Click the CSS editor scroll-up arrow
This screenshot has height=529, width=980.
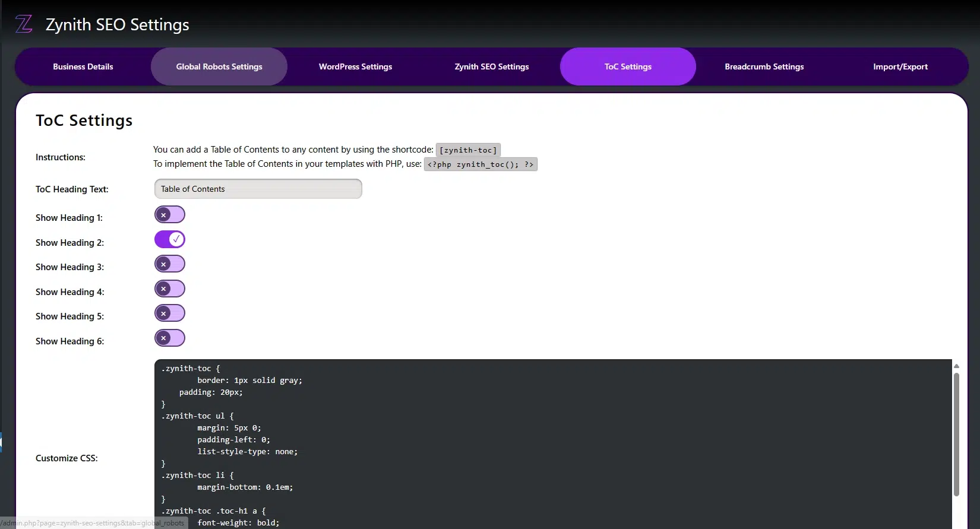(x=956, y=366)
